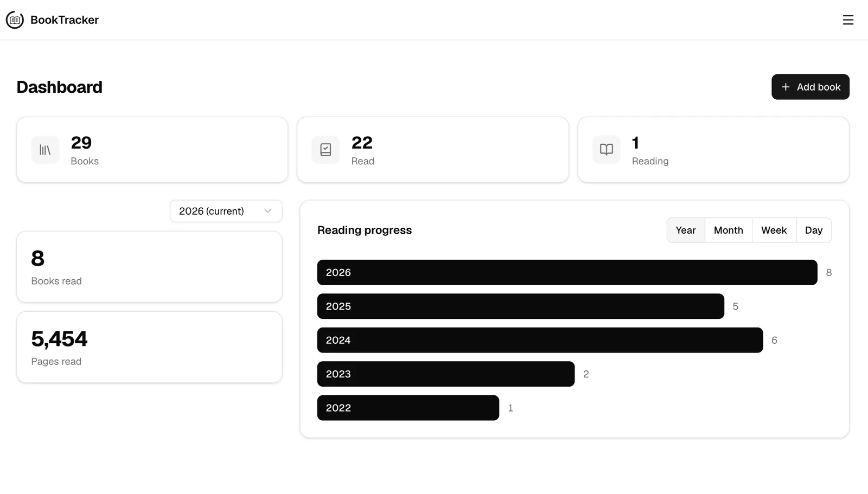Viewport: 868px width, 494px height.
Task: Open the BookTracker home link
Action: pos(52,20)
